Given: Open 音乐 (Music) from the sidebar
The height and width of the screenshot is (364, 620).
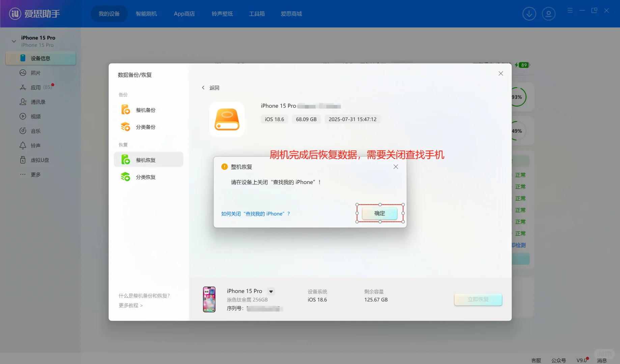Looking at the screenshot, I should tap(34, 131).
